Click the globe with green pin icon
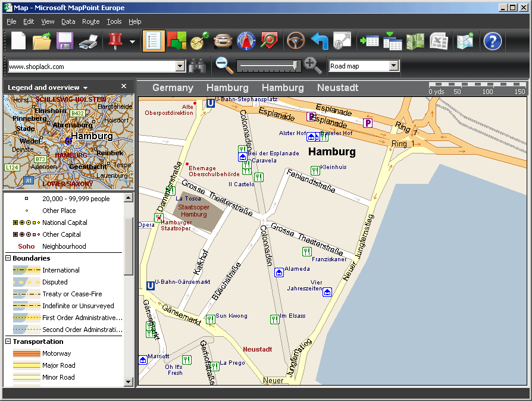This screenshot has height=401, width=532. 199,41
